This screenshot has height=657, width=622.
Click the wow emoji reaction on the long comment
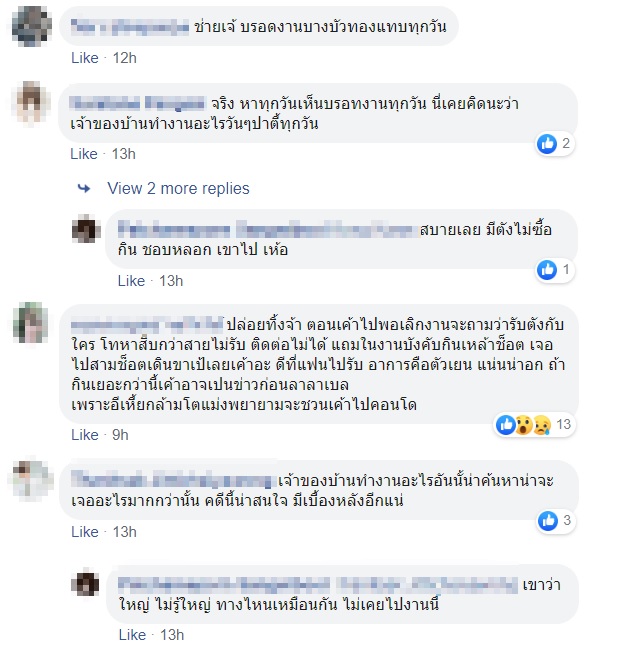tap(524, 425)
